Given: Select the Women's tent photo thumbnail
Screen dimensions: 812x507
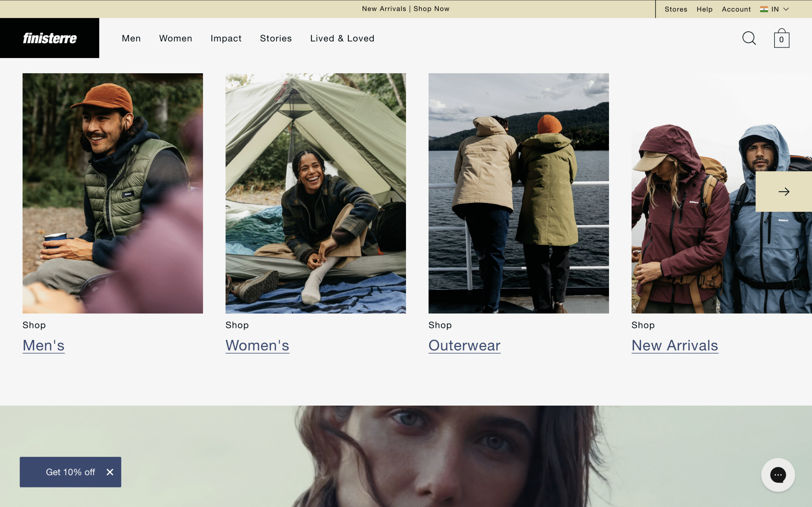Looking at the screenshot, I should coord(315,193).
